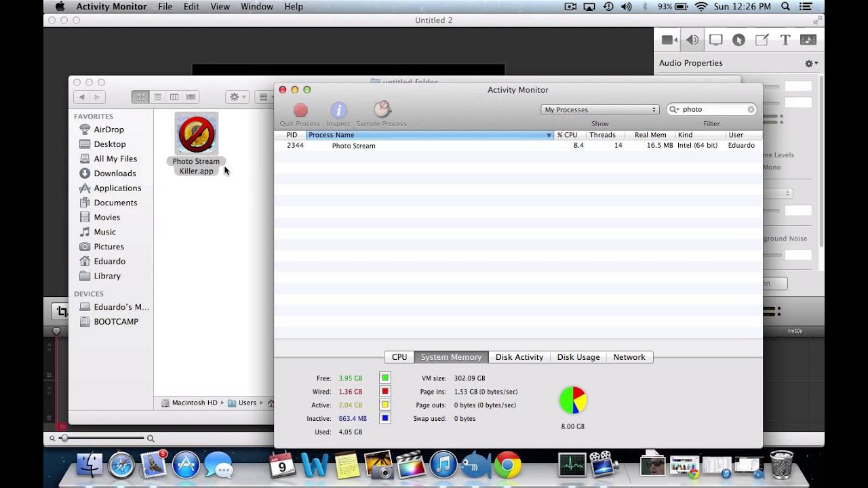Click the Inspect info icon
The height and width of the screenshot is (488, 868).
(338, 110)
